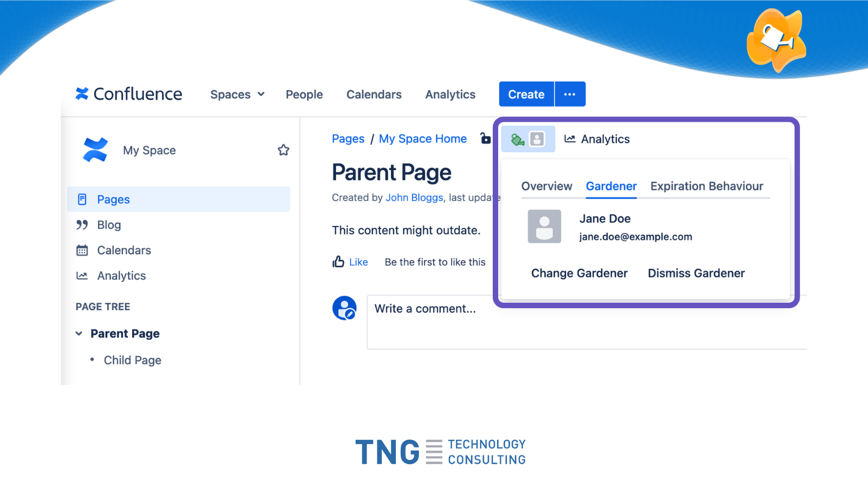Select Parent Page in the page tree
868x487 pixels.
pyautogui.click(x=125, y=334)
